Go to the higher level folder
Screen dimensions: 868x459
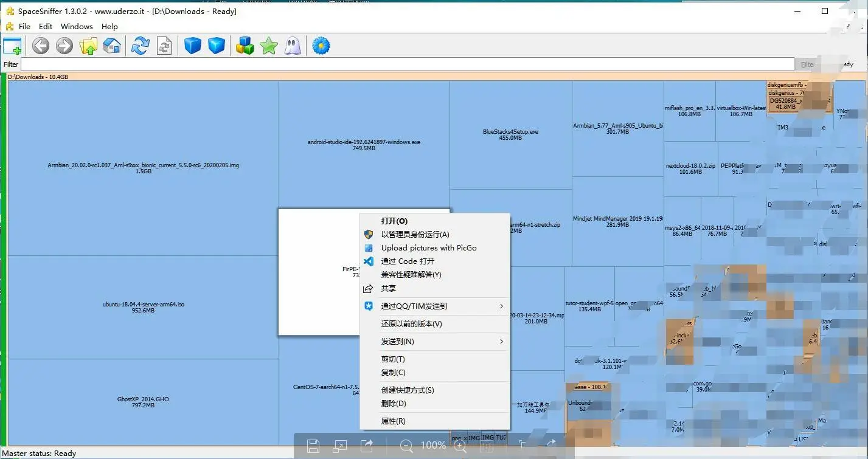88,46
